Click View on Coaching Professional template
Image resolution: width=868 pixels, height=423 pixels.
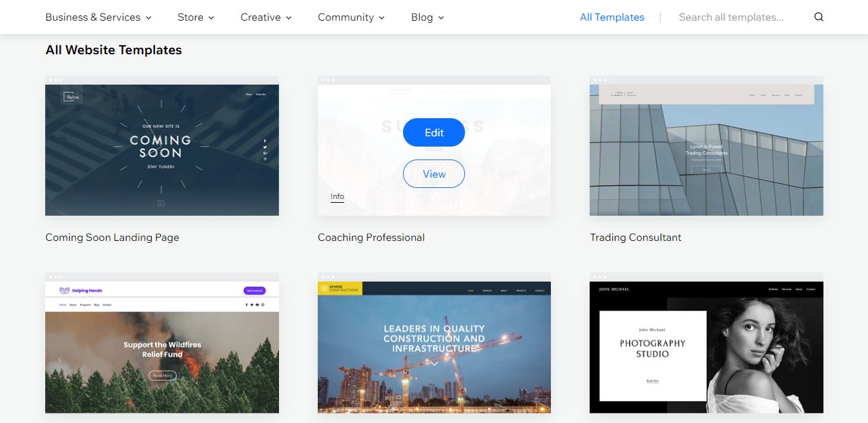434,174
